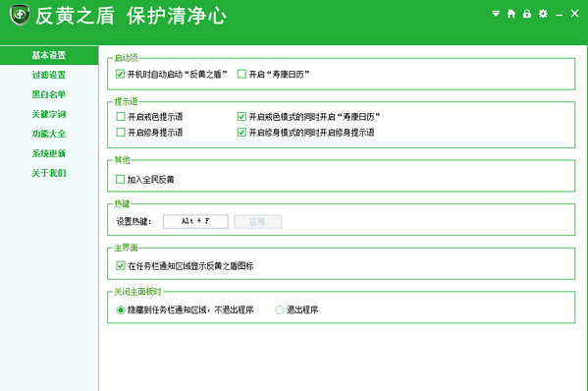Screen dimensions: 588x391
Task: Click the hotkey field showing Alt + F
Action: point(195,221)
